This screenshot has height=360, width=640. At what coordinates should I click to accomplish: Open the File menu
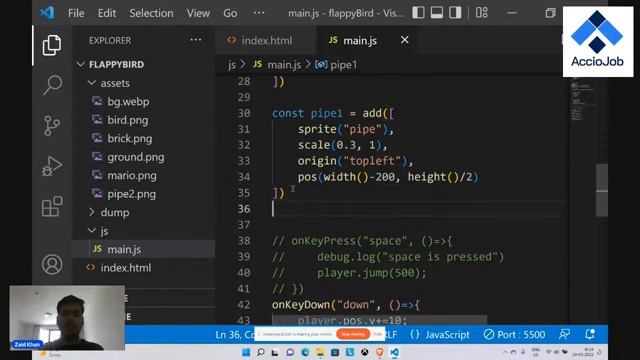point(76,13)
